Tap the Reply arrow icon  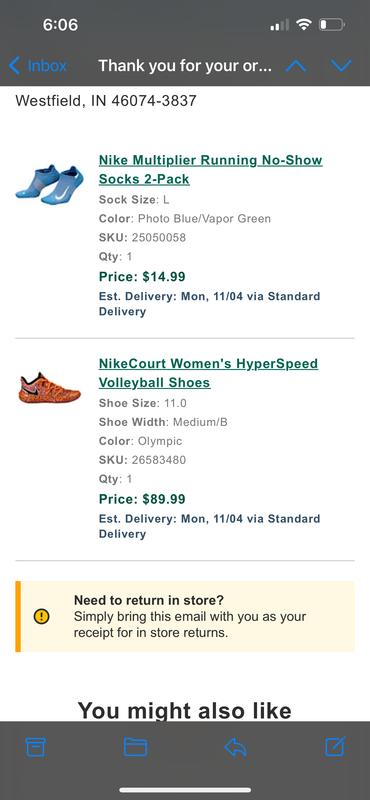[x=235, y=747]
